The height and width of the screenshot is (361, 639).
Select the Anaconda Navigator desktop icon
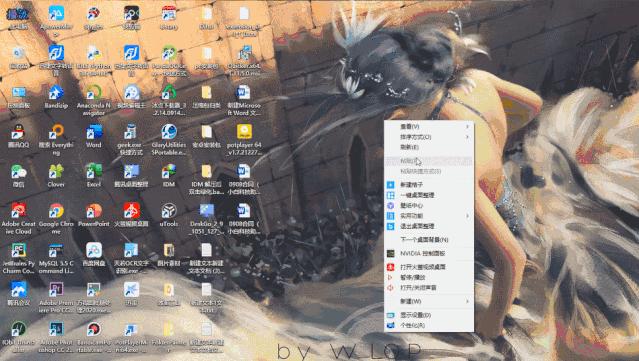click(94, 100)
